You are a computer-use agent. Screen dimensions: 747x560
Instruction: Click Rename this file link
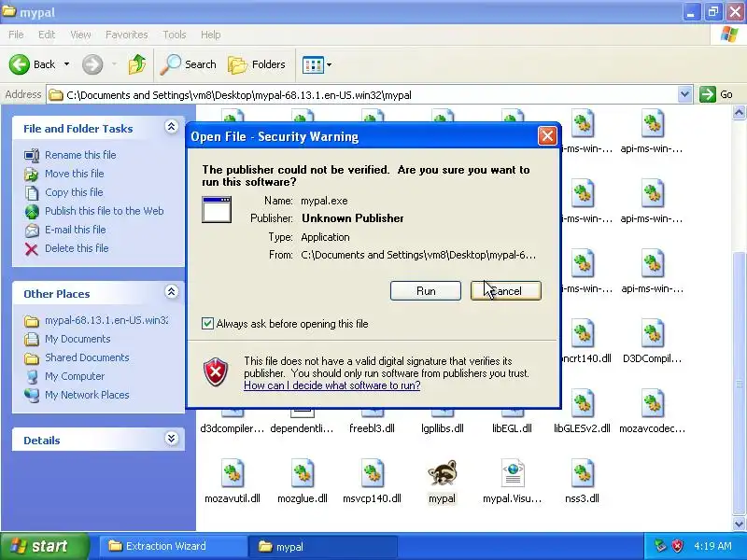[x=80, y=155]
